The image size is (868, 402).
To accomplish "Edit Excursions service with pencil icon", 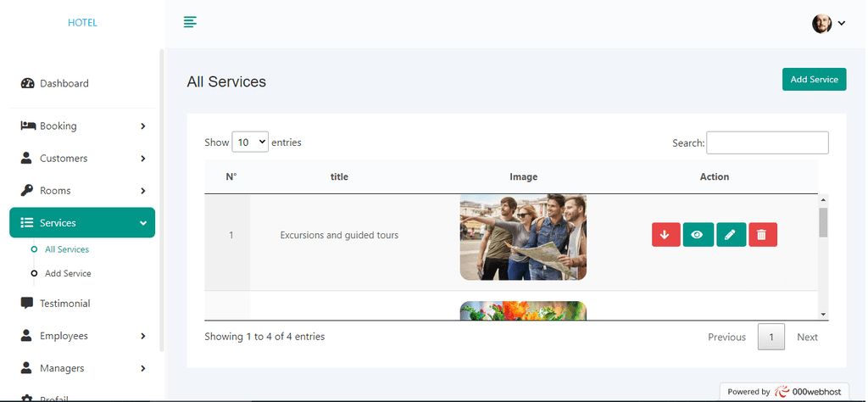I will tap(731, 235).
